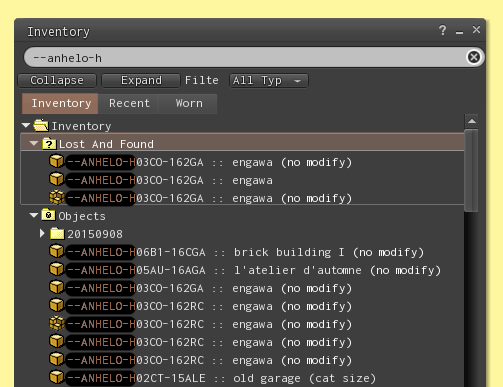Click the root Inventory folder icon
The height and width of the screenshot is (387, 503).
point(41,125)
